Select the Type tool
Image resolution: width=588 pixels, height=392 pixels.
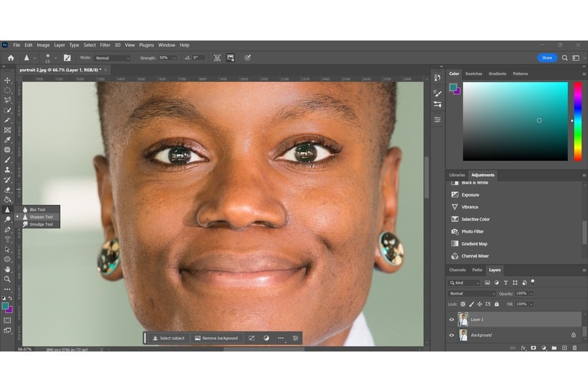tap(7, 239)
